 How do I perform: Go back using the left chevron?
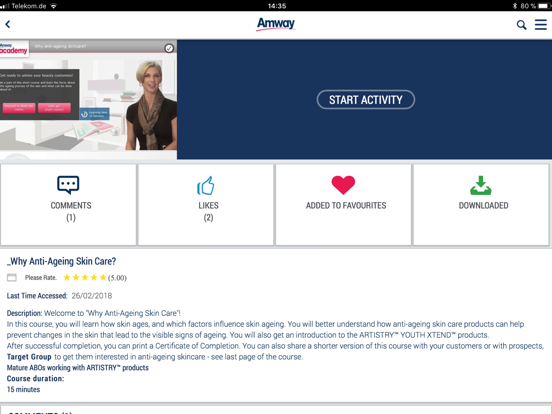[x=8, y=24]
